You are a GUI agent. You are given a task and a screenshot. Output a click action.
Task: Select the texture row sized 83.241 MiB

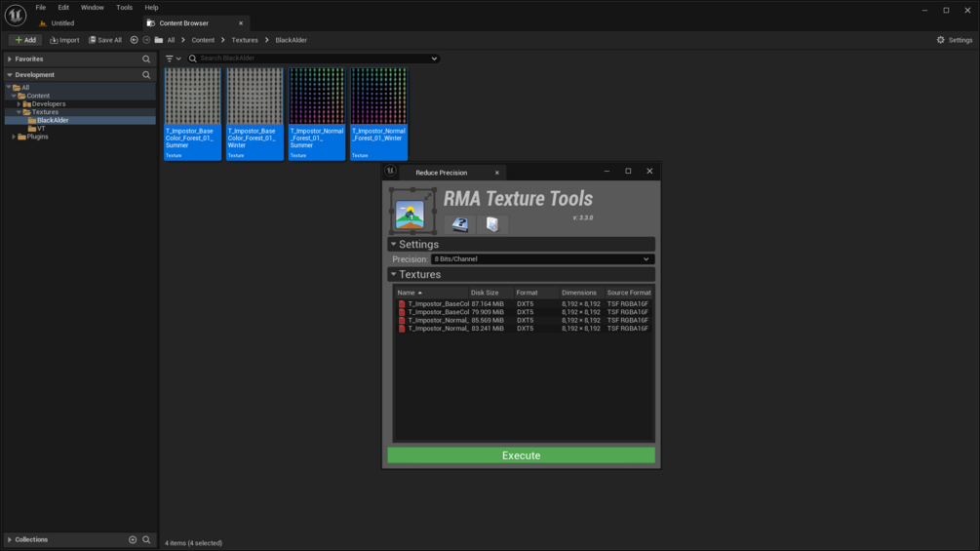pos(523,328)
